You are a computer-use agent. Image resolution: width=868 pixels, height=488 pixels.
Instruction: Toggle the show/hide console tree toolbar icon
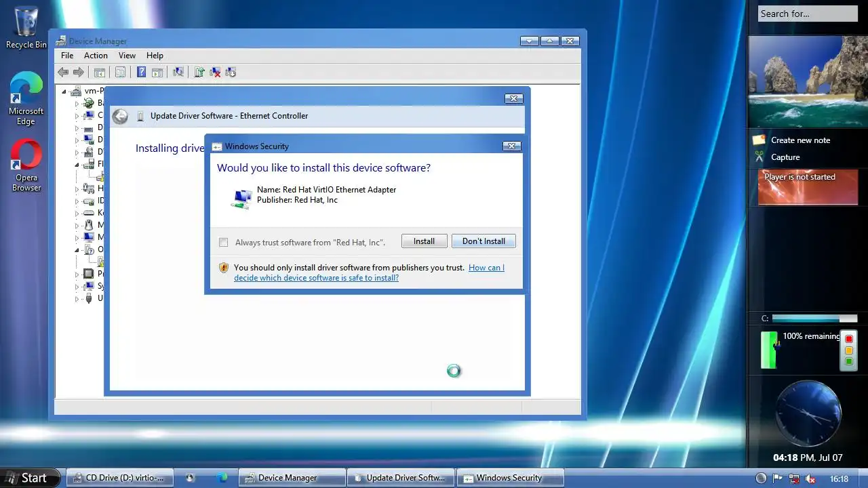click(100, 73)
